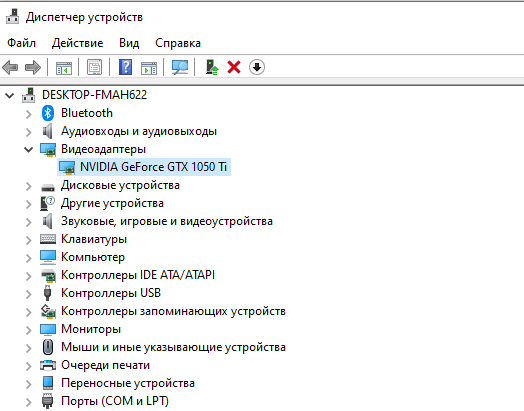Expand Порты (COM и LPT) arrow
Viewport: 524px width, 411px height.
pos(29,403)
